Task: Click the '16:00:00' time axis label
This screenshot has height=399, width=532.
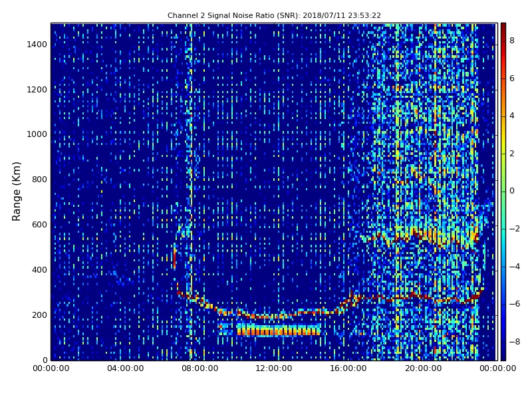Action: [x=348, y=368]
